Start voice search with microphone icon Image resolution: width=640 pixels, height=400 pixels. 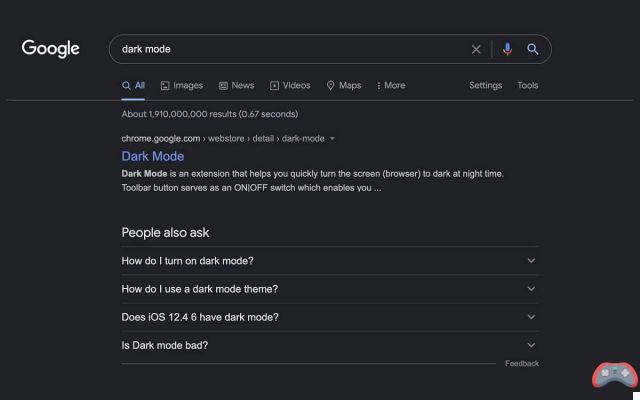(x=507, y=49)
